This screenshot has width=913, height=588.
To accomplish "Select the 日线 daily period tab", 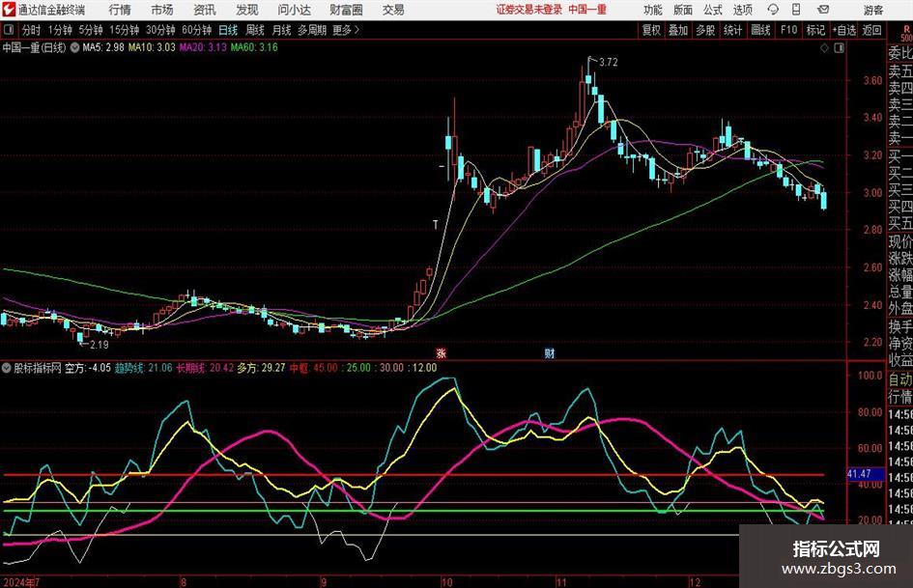I will [228, 30].
